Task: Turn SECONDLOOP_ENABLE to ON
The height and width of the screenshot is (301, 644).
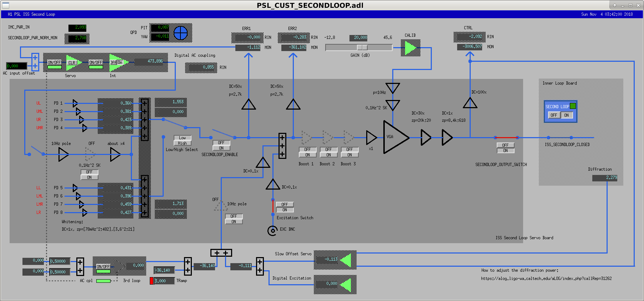Action: tap(221, 148)
